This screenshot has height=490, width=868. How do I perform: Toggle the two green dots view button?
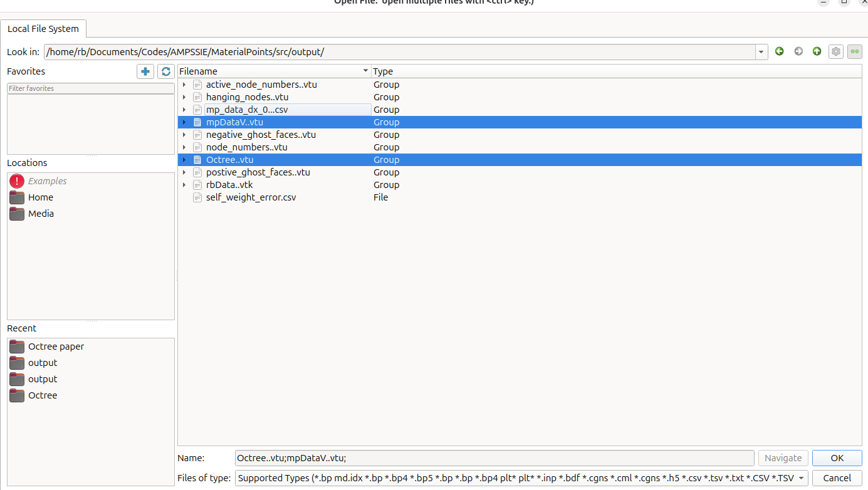854,51
